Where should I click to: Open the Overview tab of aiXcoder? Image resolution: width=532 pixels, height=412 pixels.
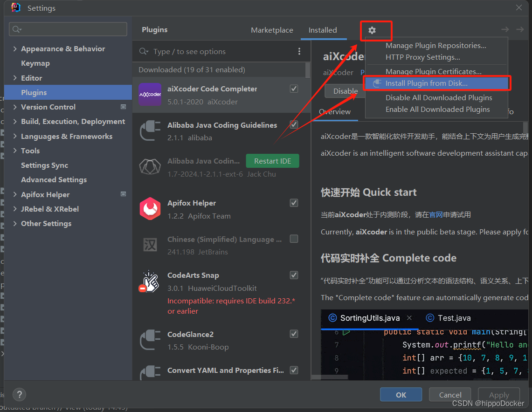pyautogui.click(x=335, y=111)
